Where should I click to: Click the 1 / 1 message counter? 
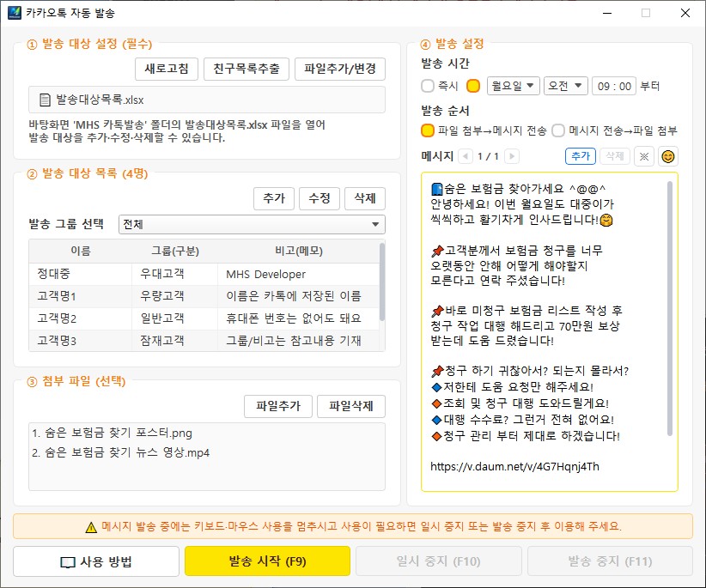pos(489,156)
